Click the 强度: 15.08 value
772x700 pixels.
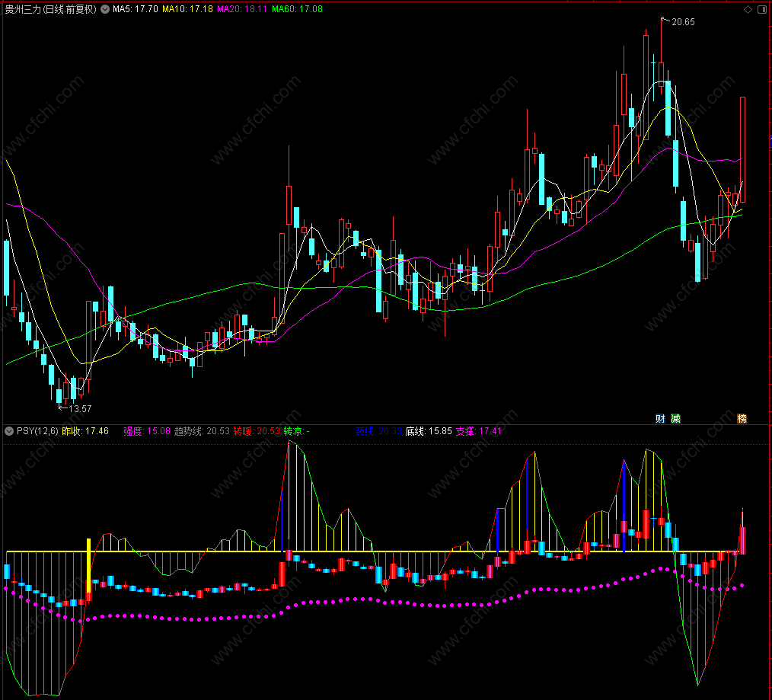[147, 431]
